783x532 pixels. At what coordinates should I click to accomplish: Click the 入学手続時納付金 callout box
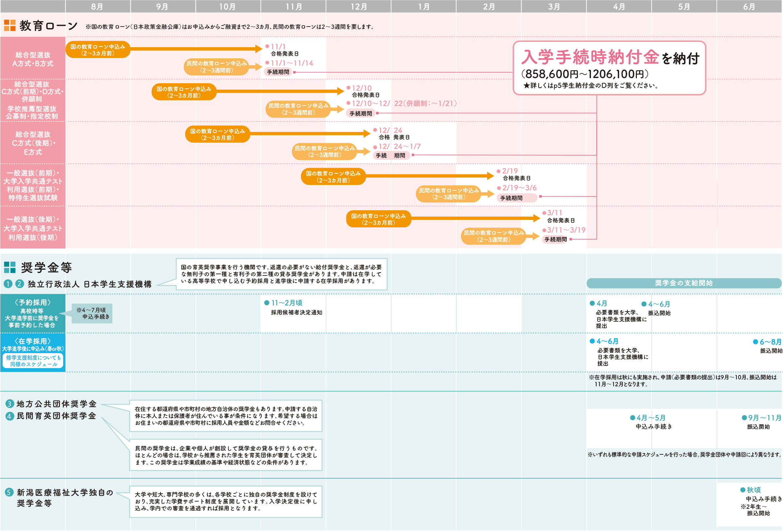tap(609, 68)
